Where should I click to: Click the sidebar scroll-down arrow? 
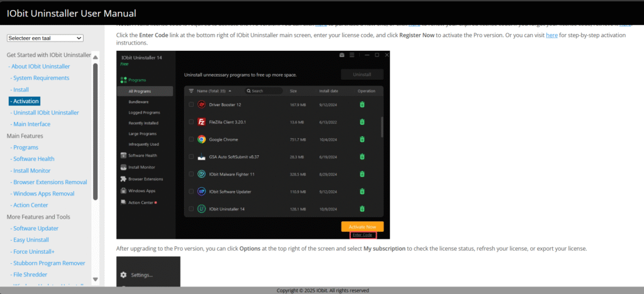[96, 280]
